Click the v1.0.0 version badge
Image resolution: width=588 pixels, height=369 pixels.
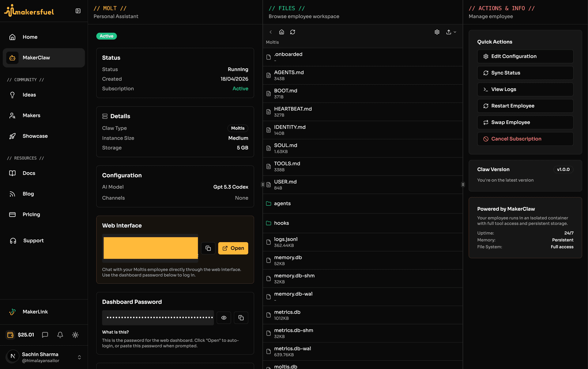point(563,169)
